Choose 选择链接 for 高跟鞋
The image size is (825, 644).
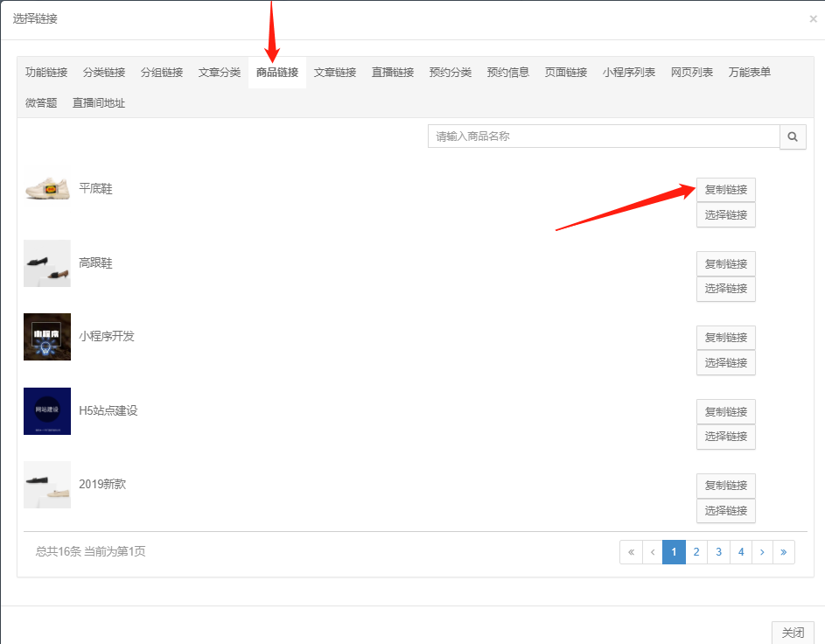[726, 289]
